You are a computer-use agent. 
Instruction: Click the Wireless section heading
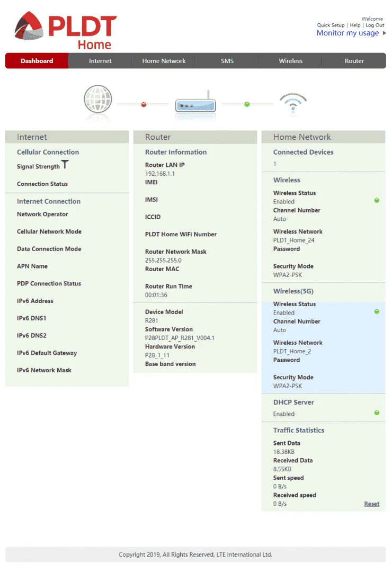pyautogui.click(x=287, y=180)
